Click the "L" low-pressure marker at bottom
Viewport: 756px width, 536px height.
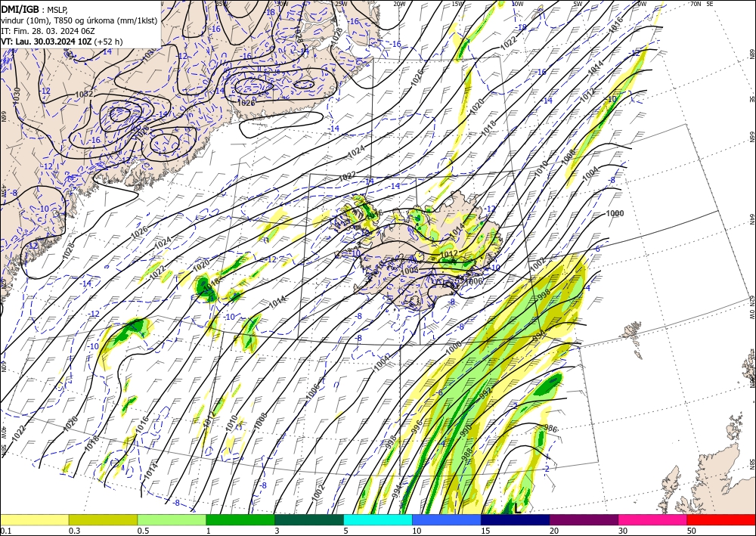tap(517, 509)
